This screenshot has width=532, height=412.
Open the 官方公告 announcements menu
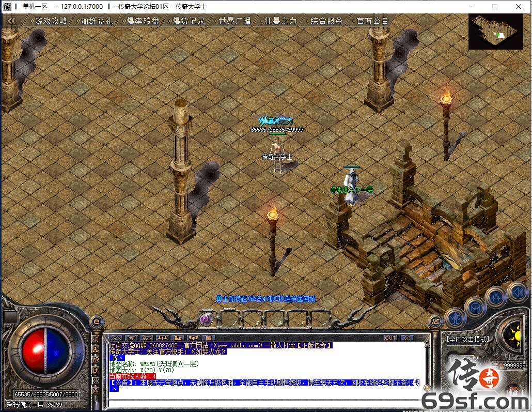(370, 21)
